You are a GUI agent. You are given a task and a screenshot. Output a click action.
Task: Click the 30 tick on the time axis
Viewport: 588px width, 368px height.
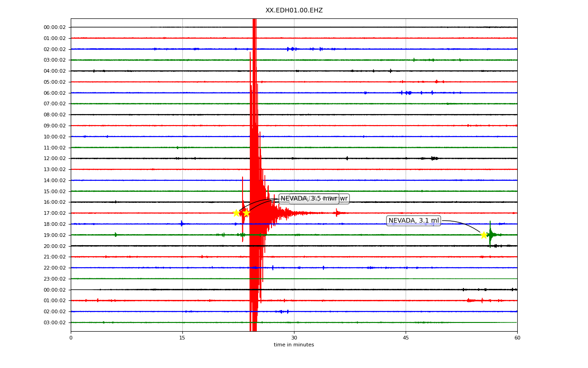[x=294, y=338]
